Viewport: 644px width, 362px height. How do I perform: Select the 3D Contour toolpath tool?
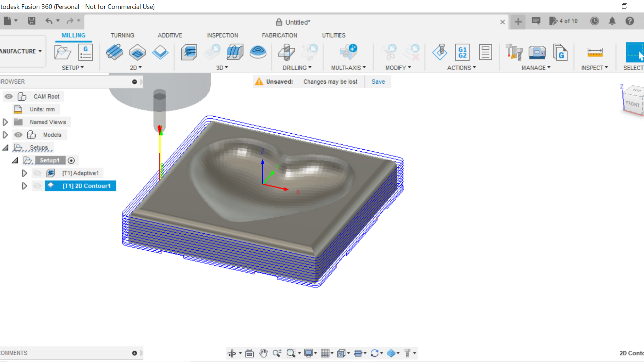click(x=258, y=52)
